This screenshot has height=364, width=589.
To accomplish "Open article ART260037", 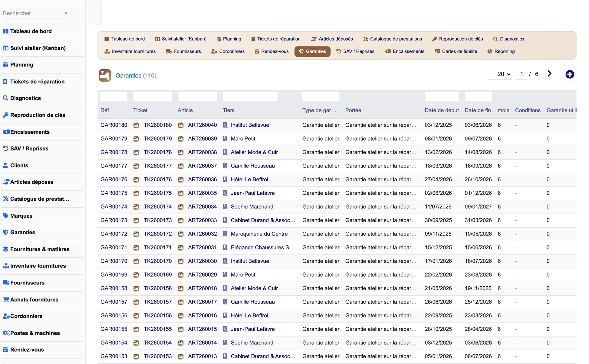I will point(202,166).
